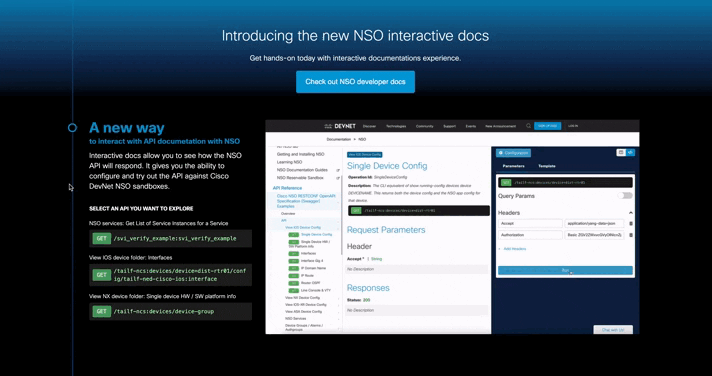
Task: Delete the Accept header with trash icon
Action: [630, 223]
